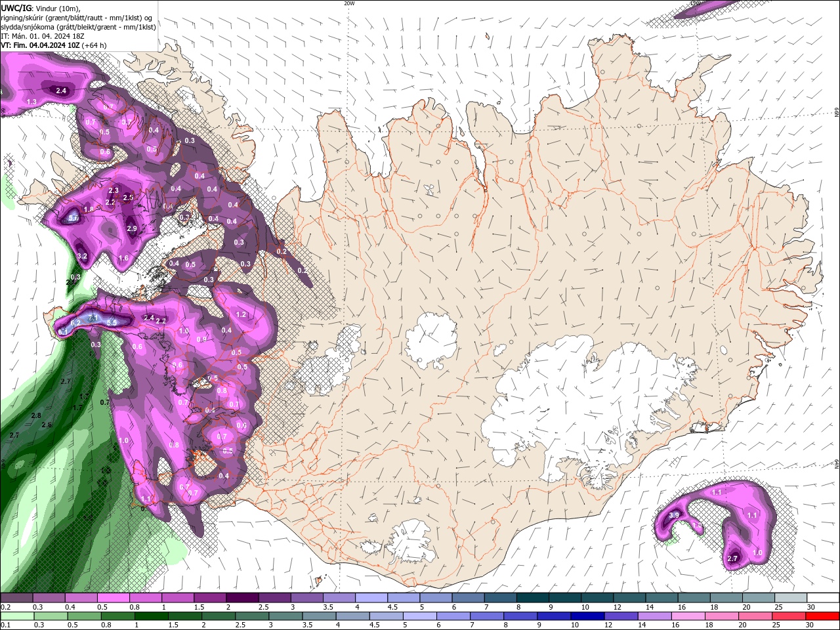Click the white 2.7 value in southeast offshore patch
Screen dimensions: 840x630
click(x=733, y=558)
